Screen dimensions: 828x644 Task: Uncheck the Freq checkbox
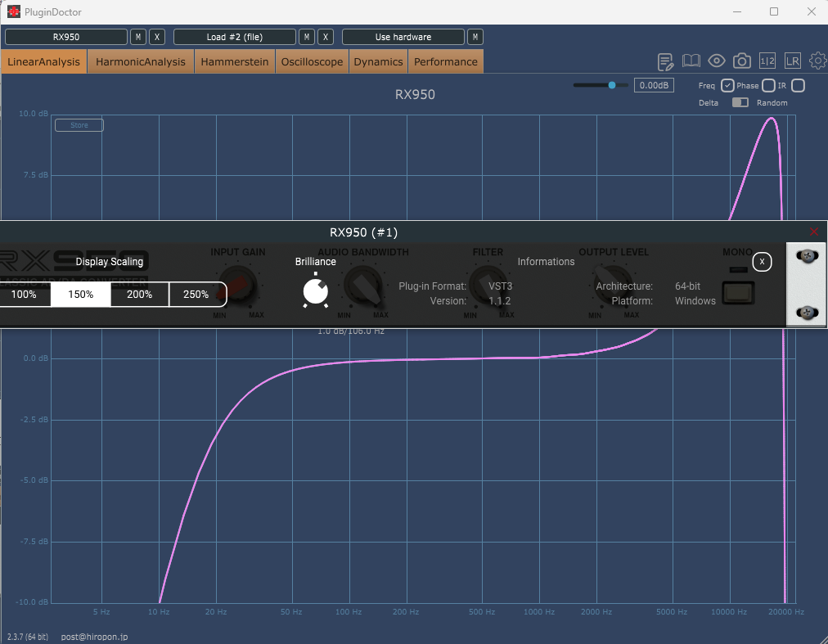click(x=727, y=86)
